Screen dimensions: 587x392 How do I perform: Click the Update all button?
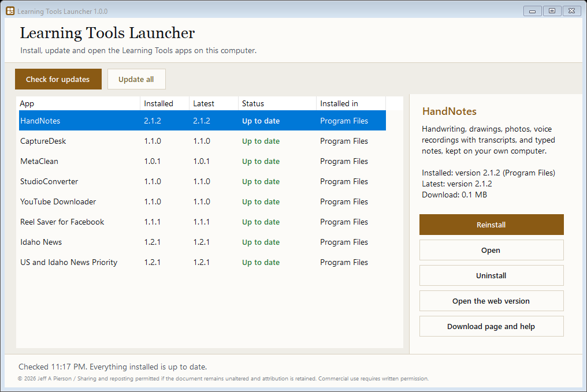(136, 79)
